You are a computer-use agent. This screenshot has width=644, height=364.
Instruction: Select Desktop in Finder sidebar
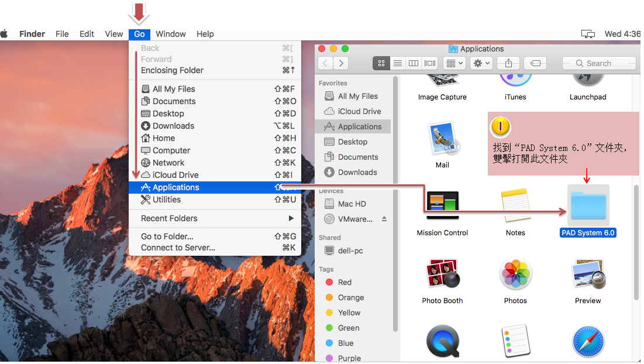(353, 142)
